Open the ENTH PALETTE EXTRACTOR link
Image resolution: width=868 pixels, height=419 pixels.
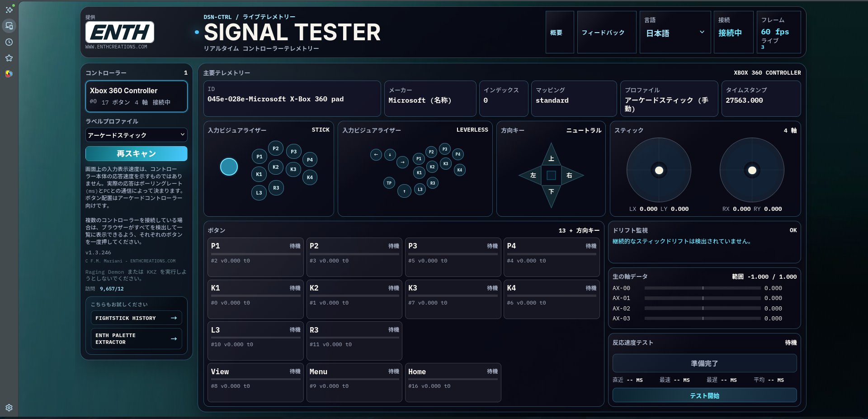tap(137, 338)
